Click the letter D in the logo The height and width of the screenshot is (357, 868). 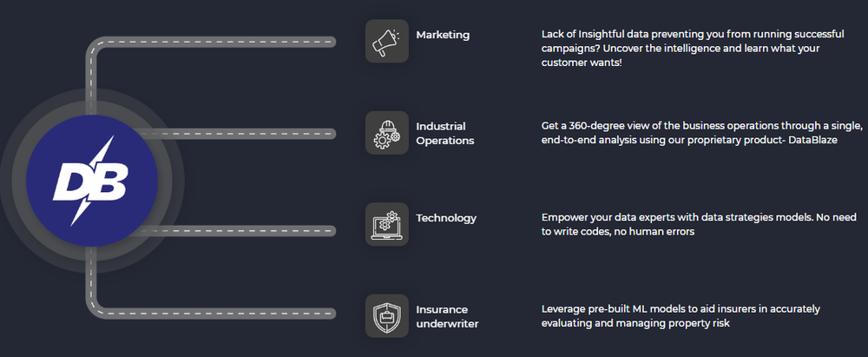tap(71, 181)
